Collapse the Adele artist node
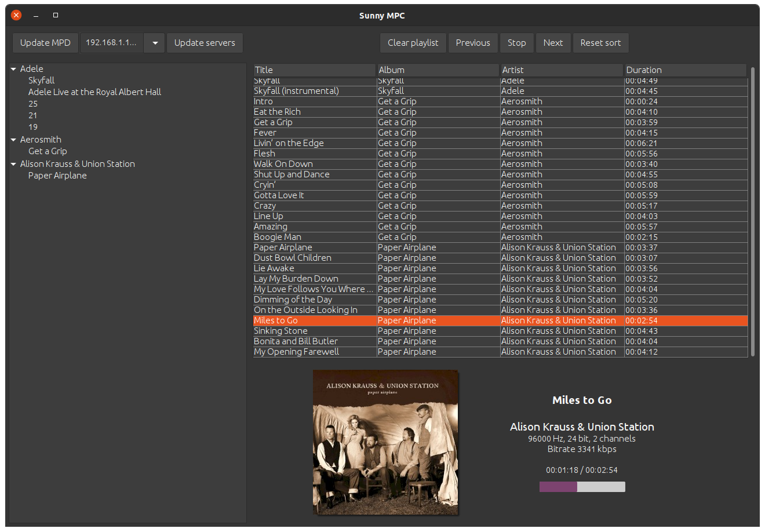 (13, 69)
